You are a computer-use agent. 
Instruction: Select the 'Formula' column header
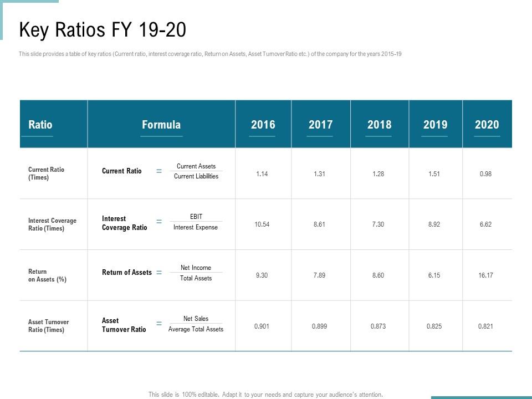[161, 125]
